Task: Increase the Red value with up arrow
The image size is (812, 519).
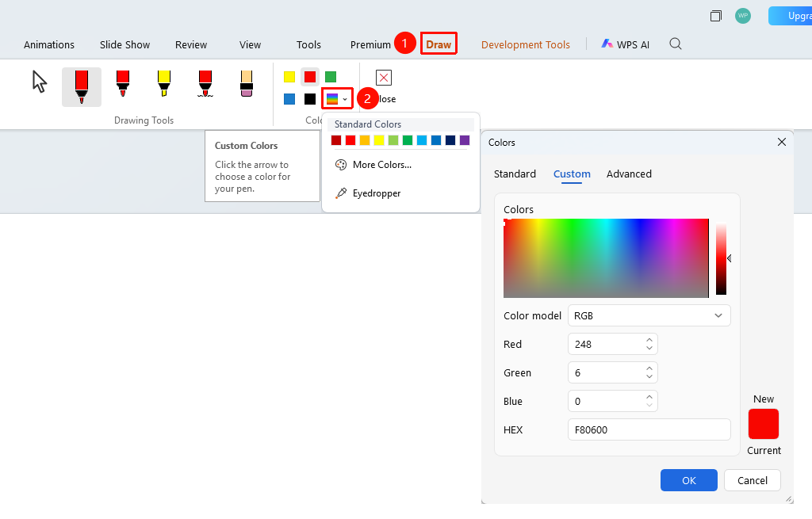Action: [x=649, y=340]
